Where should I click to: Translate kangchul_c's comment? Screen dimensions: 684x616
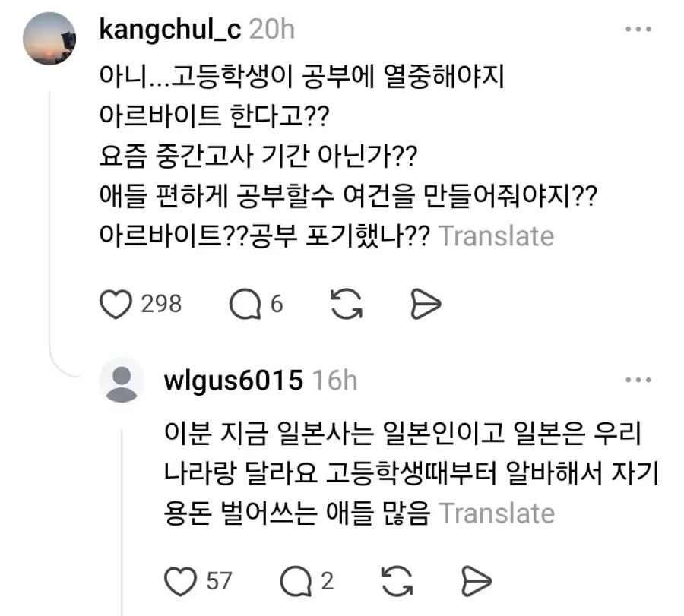496,235
